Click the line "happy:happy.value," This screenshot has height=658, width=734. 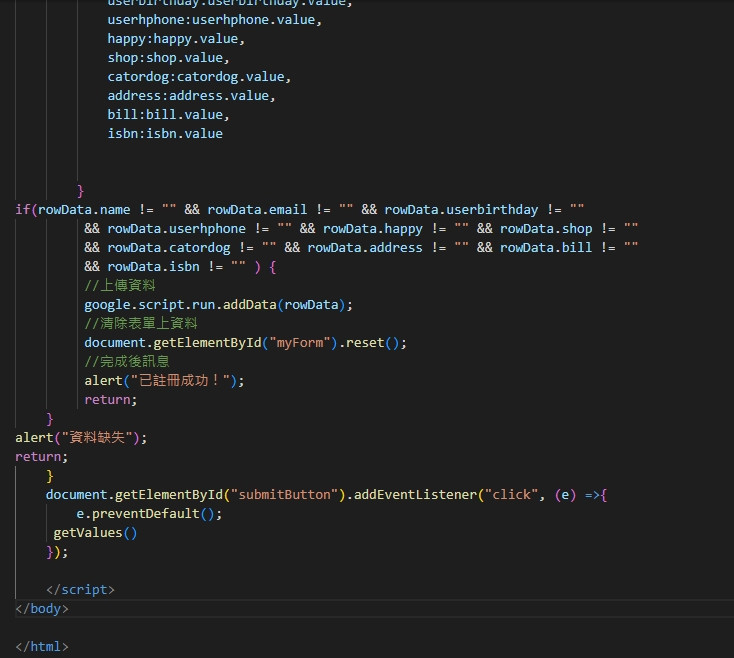[x=176, y=39]
